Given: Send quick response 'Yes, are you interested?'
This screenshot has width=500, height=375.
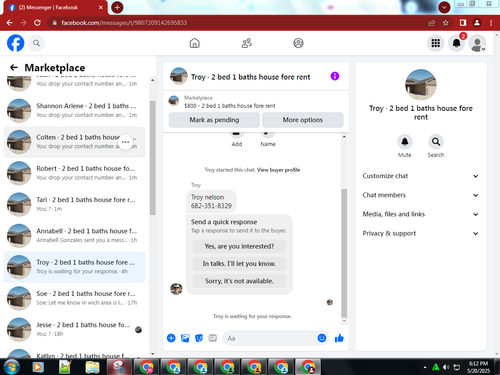Looking at the screenshot, I should [239, 246].
